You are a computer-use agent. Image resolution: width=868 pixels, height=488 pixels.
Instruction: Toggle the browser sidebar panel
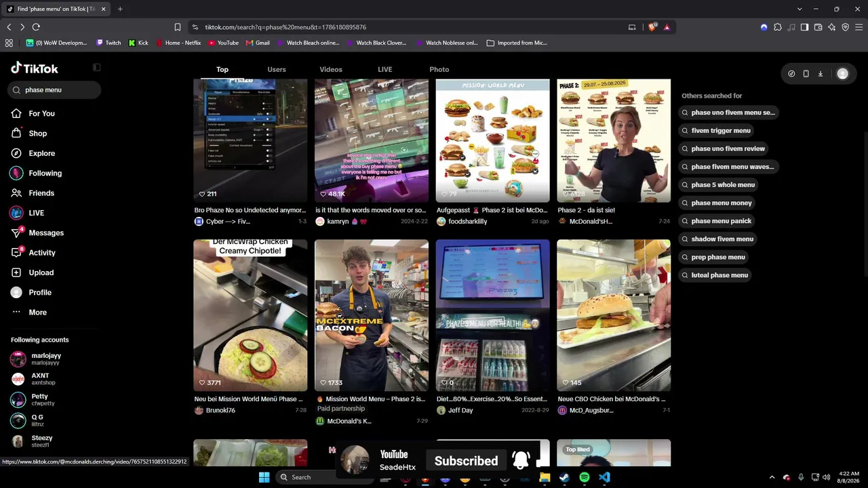[x=804, y=27]
